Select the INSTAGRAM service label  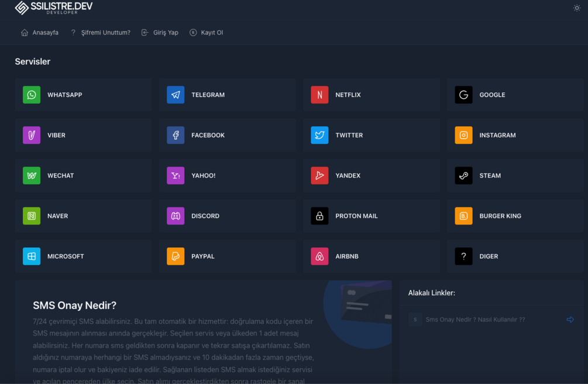pos(498,136)
